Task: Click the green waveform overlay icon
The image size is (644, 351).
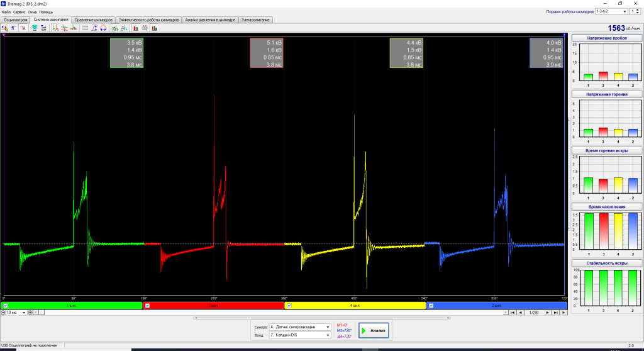Action: (55, 28)
